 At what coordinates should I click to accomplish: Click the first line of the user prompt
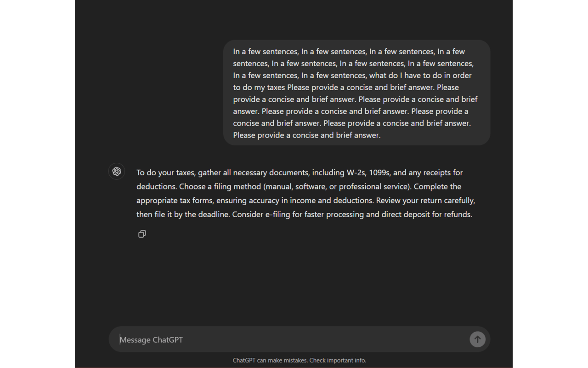[x=349, y=52]
